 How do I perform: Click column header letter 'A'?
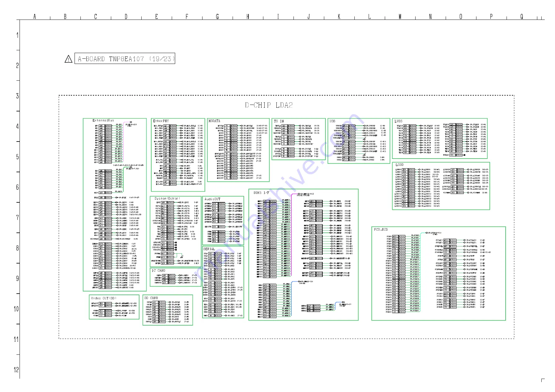[x=35, y=16]
